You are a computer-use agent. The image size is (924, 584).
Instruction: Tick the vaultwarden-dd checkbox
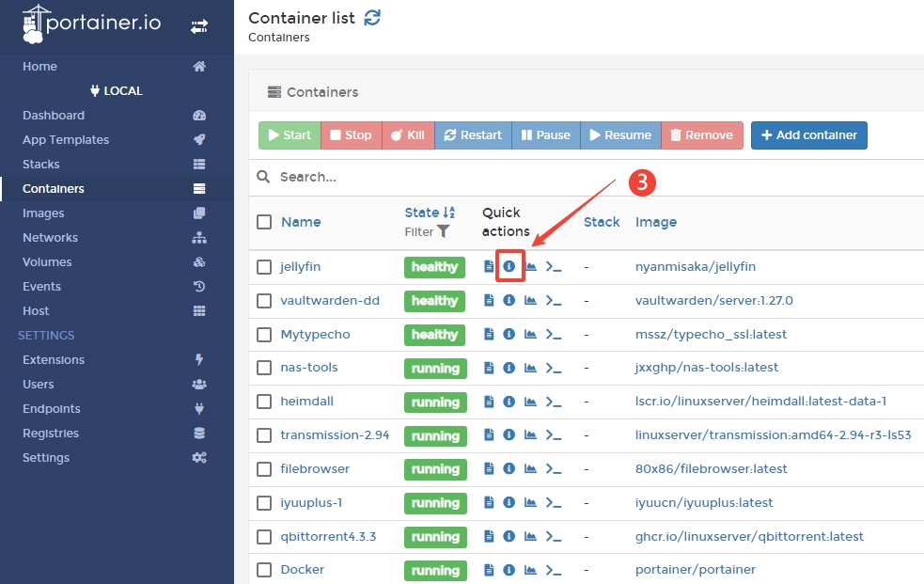(264, 301)
